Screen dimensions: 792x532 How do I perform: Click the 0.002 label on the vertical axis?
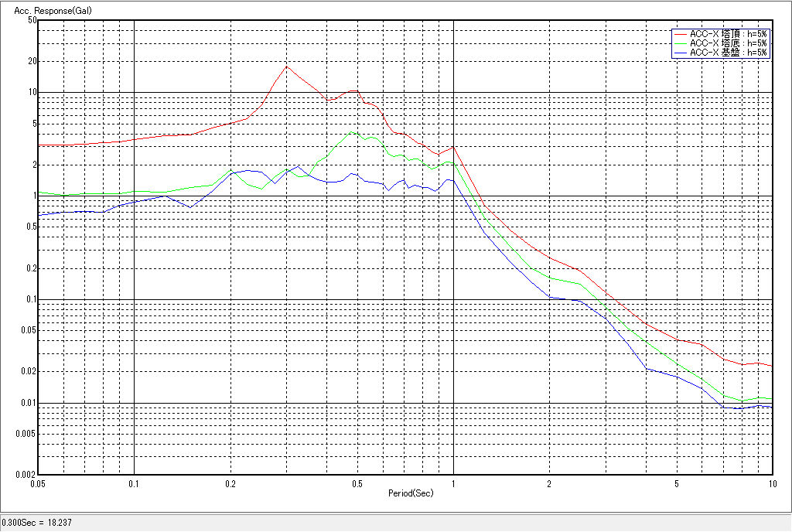26,475
